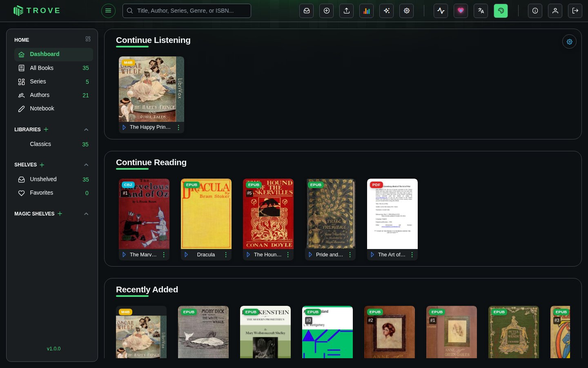Open dashboard settings gear in Continue Listening
Viewport: 588px width, 368px height.
(x=570, y=42)
